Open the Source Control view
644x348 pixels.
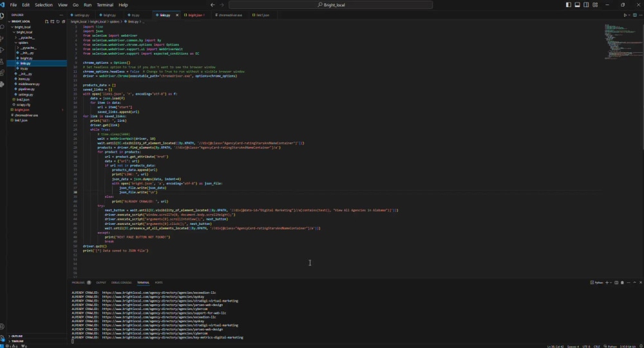coord(3,39)
